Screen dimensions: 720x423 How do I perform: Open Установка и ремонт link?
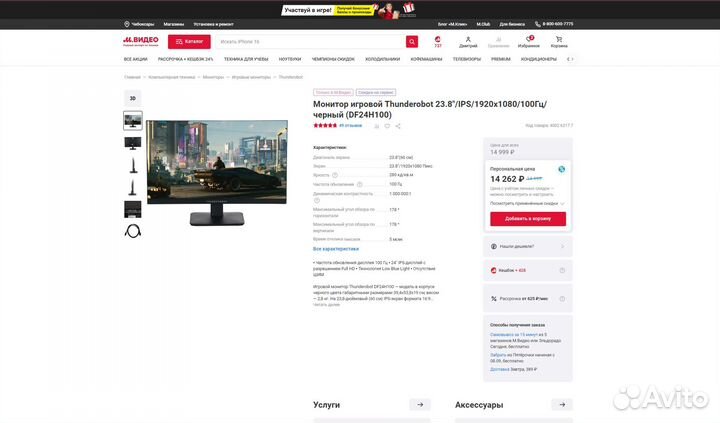point(213,24)
